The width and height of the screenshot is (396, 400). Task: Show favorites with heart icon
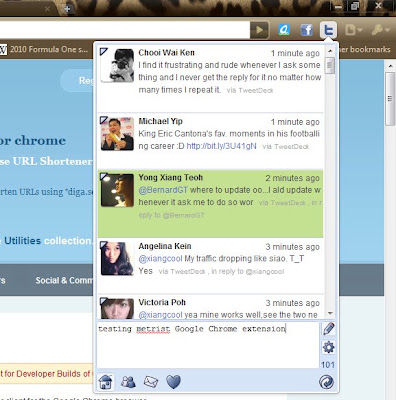point(173,382)
